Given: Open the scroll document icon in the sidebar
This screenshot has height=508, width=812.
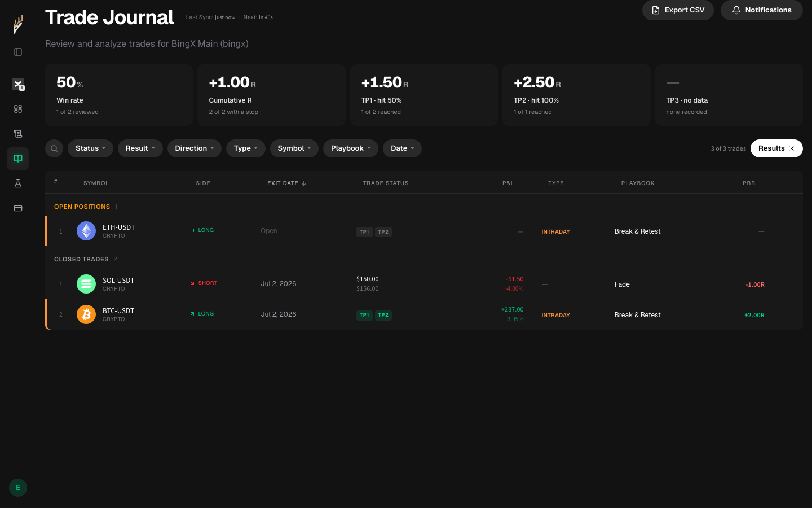Looking at the screenshot, I should [18, 134].
